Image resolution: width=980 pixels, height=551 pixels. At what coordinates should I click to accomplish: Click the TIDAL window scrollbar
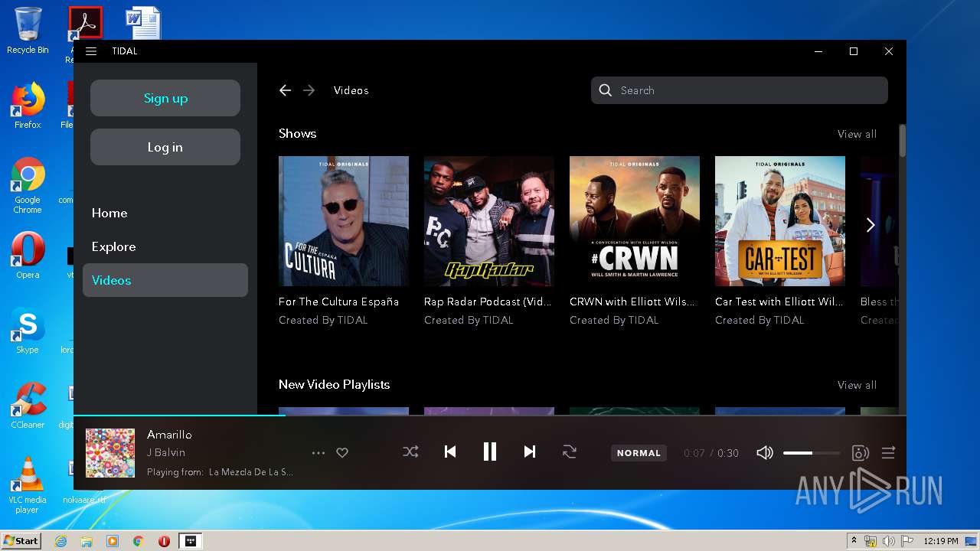point(902,141)
